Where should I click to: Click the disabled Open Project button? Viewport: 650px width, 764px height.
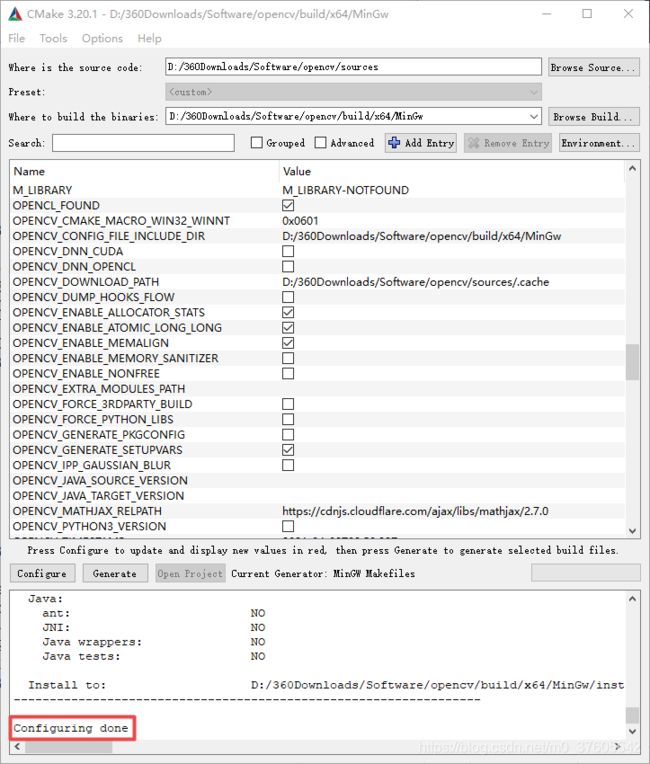[190, 573]
